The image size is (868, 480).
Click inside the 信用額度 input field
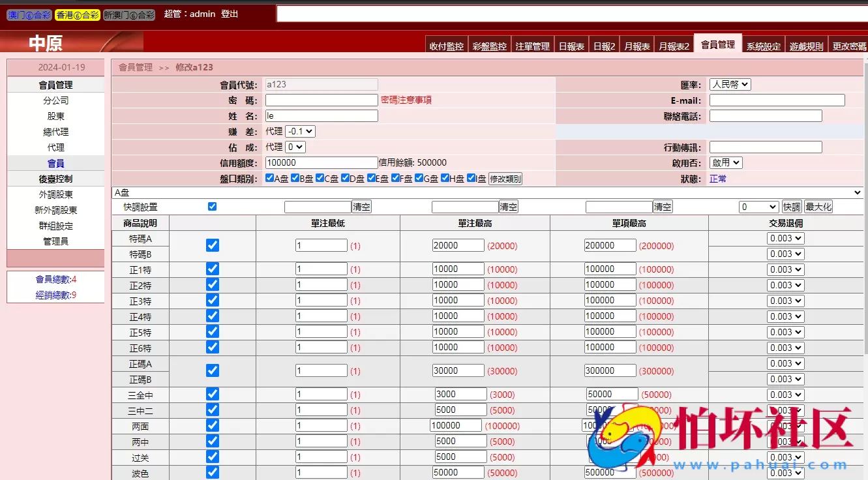(321, 162)
